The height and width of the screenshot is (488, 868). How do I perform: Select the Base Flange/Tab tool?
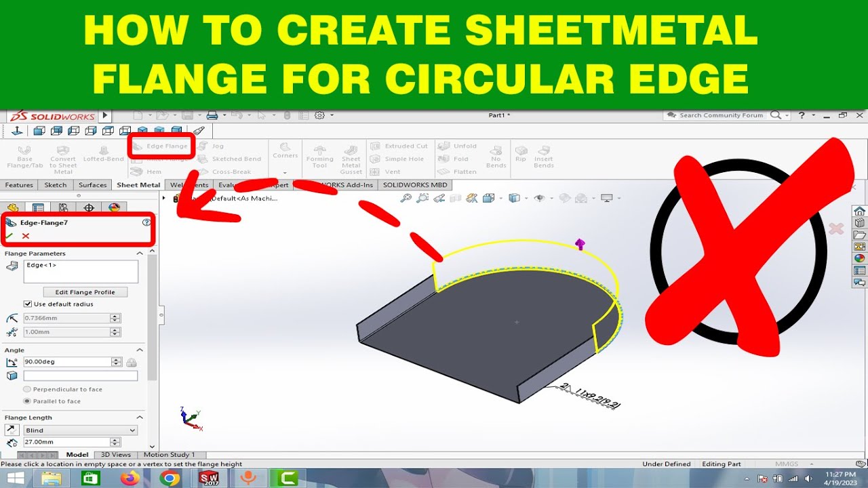click(x=24, y=157)
